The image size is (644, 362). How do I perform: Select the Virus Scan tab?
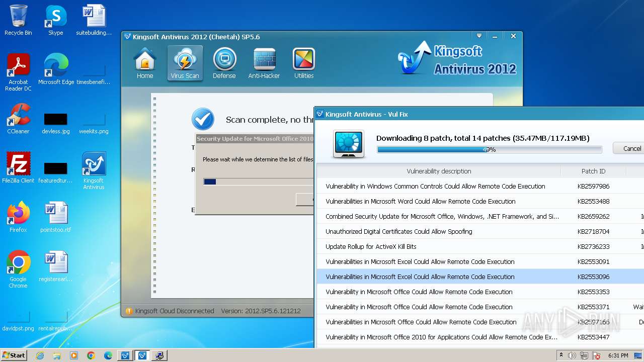[x=185, y=63]
